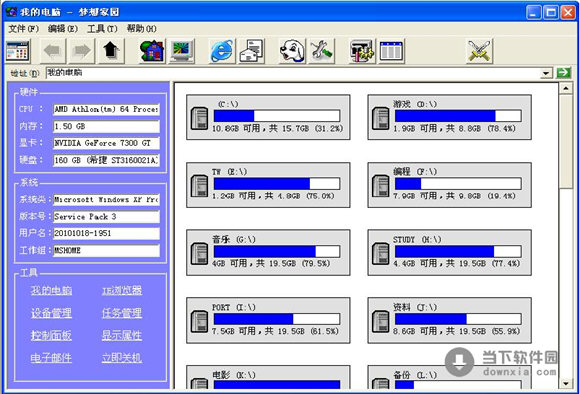This screenshot has height=394, width=580.
Task: Click the crossed swords toolbar icon
Action: click(479, 51)
